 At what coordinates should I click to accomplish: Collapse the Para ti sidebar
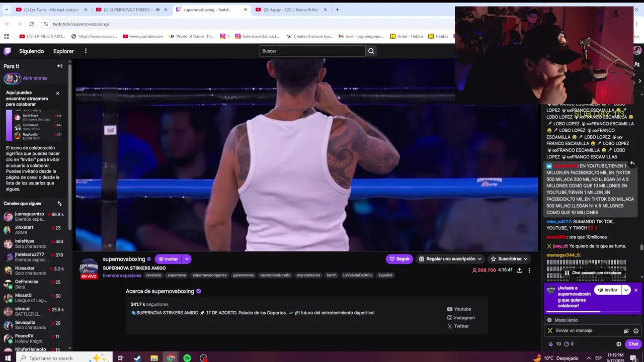click(60, 66)
